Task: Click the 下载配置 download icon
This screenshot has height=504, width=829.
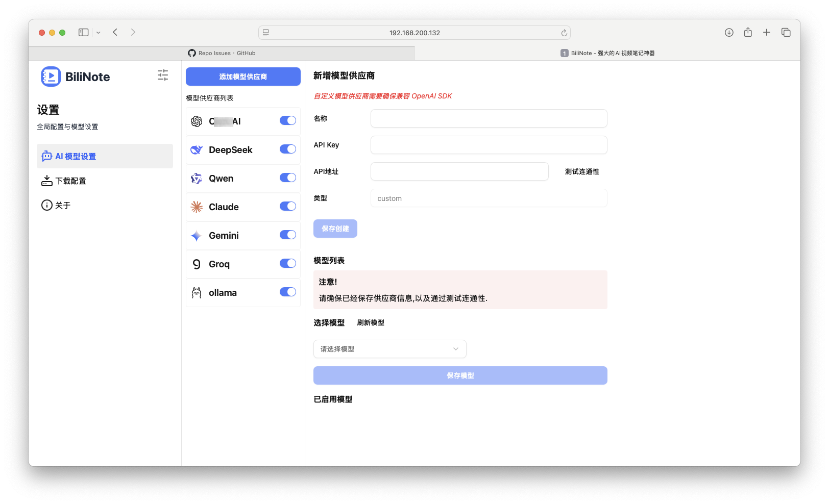Action: pos(46,180)
